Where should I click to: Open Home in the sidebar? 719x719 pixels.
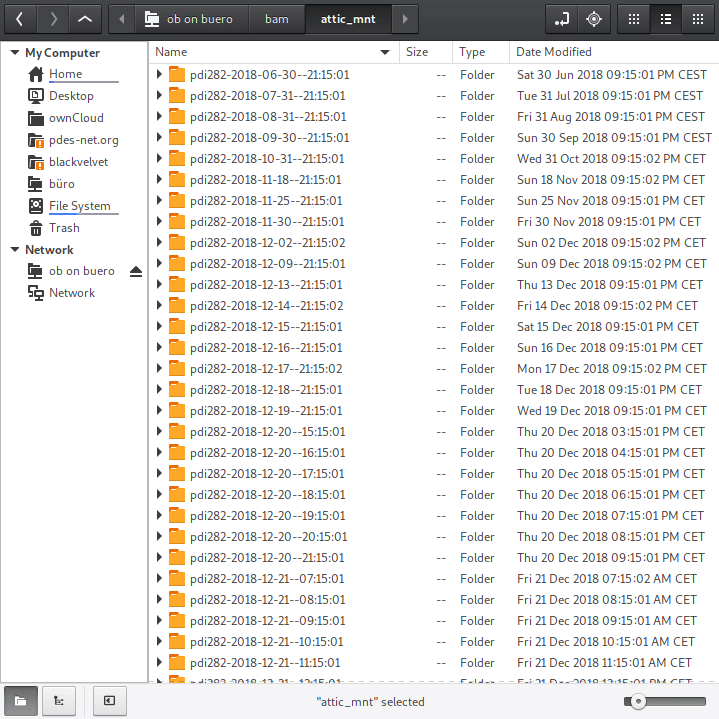pos(66,74)
